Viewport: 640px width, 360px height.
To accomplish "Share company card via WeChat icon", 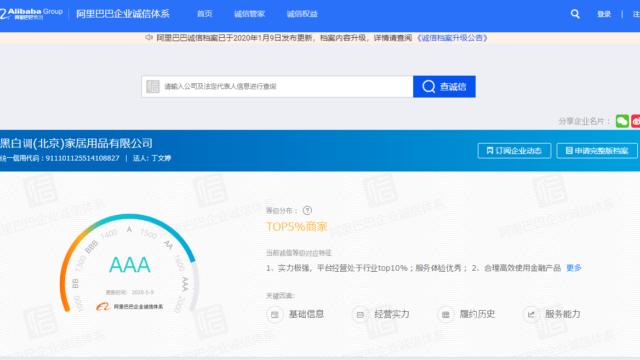I will click(622, 121).
